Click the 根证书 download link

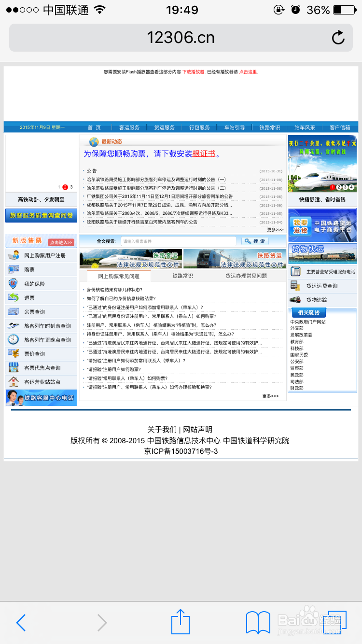point(204,154)
